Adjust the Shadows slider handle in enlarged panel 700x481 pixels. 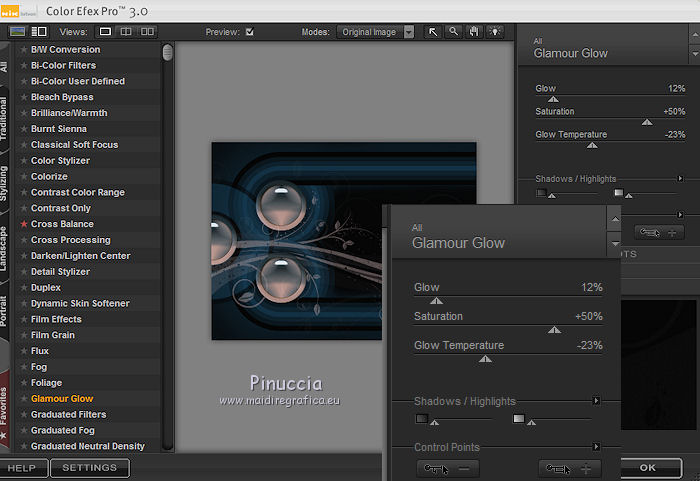coord(434,422)
